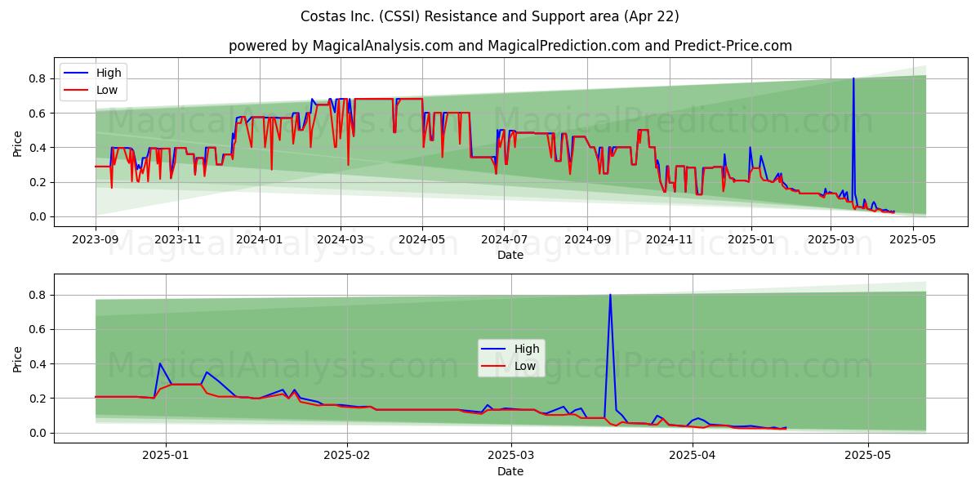The height and width of the screenshot is (490, 980).
Task: Click the '2023-09' x-axis label in the top chart
Action: click(x=96, y=239)
